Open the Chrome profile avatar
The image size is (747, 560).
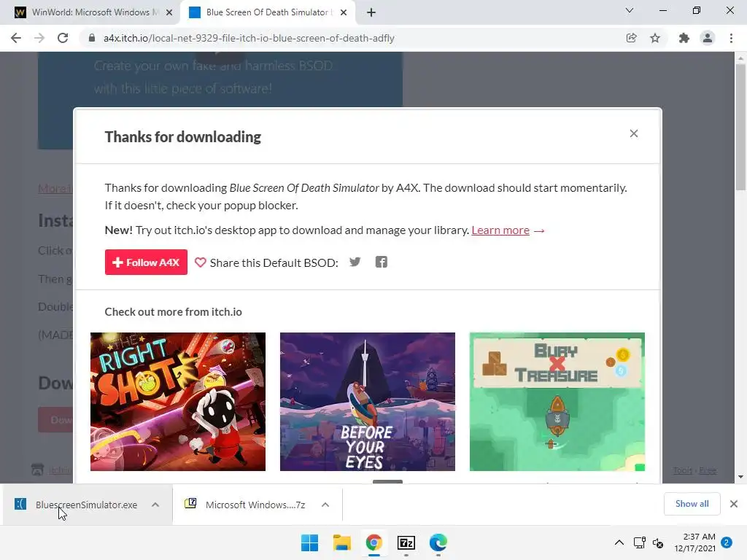[x=708, y=38]
